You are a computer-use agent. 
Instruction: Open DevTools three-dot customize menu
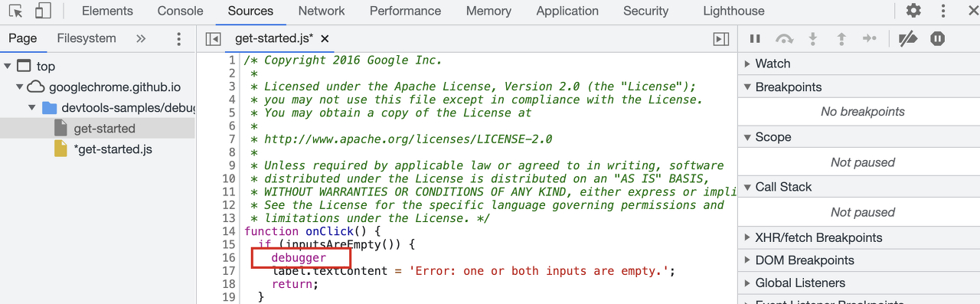[943, 11]
